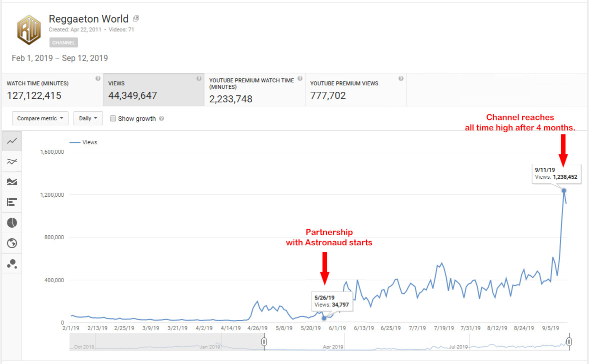The height and width of the screenshot is (364, 589).
Task: Select the bubble chart icon
Action: pos(12,264)
